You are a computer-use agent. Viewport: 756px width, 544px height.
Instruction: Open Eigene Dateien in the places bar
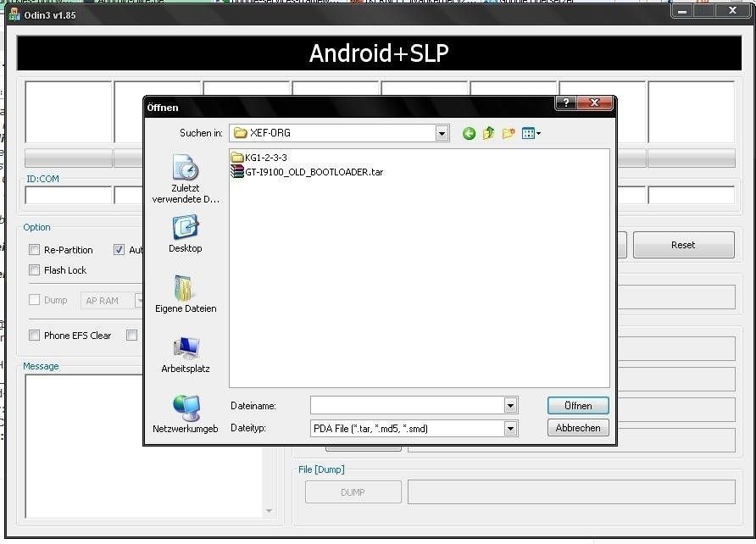(186, 294)
